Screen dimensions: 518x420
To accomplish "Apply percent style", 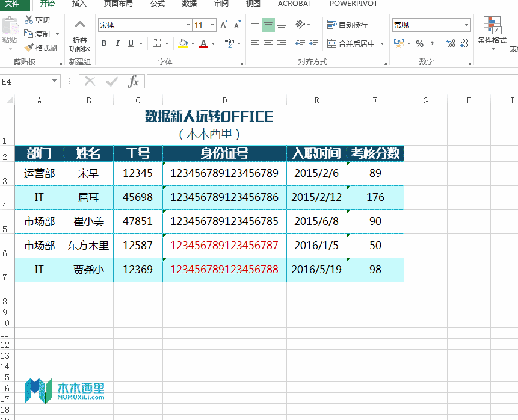I will 419,43.
